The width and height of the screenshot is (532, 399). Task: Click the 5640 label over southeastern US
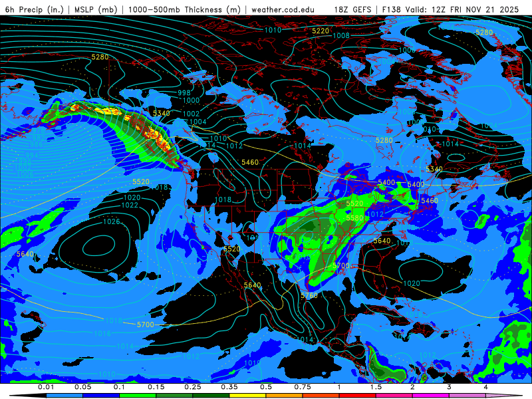[382, 241]
